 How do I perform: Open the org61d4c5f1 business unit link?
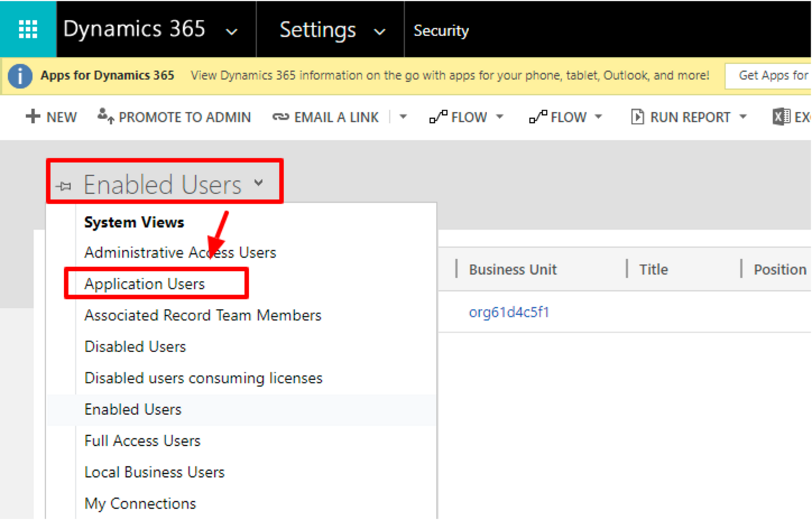(509, 312)
